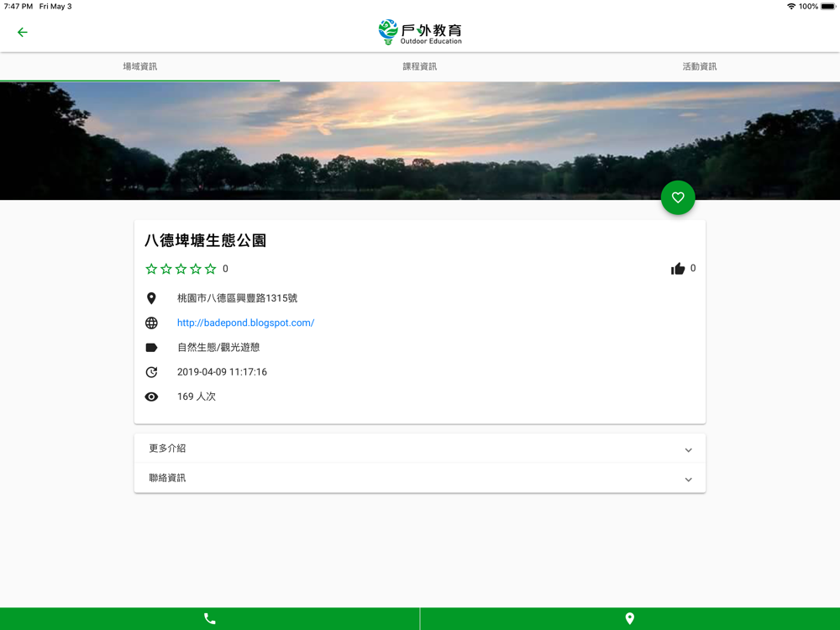Tap the rating count beside stars
This screenshot has height=630, width=840.
pos(225,269)
